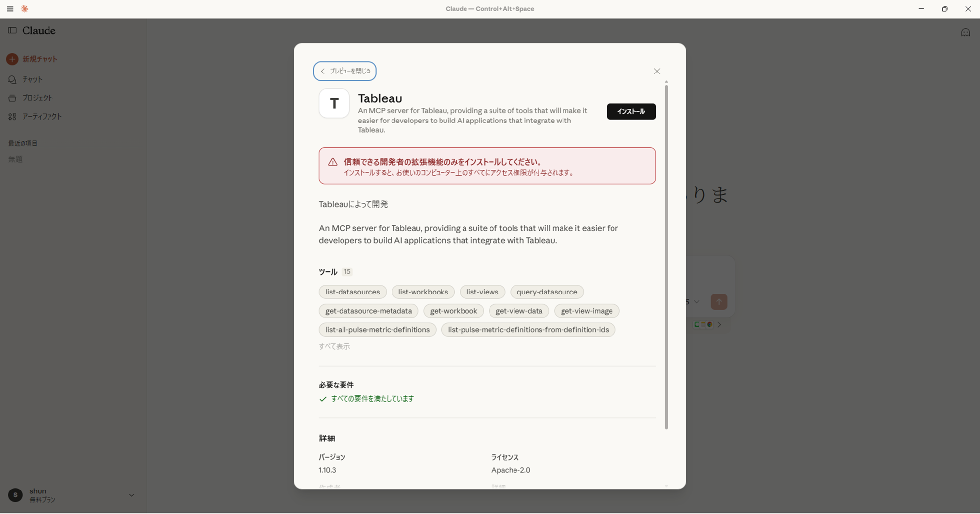
Task: Click the 新規チャット label
Action: pos(40,59)
